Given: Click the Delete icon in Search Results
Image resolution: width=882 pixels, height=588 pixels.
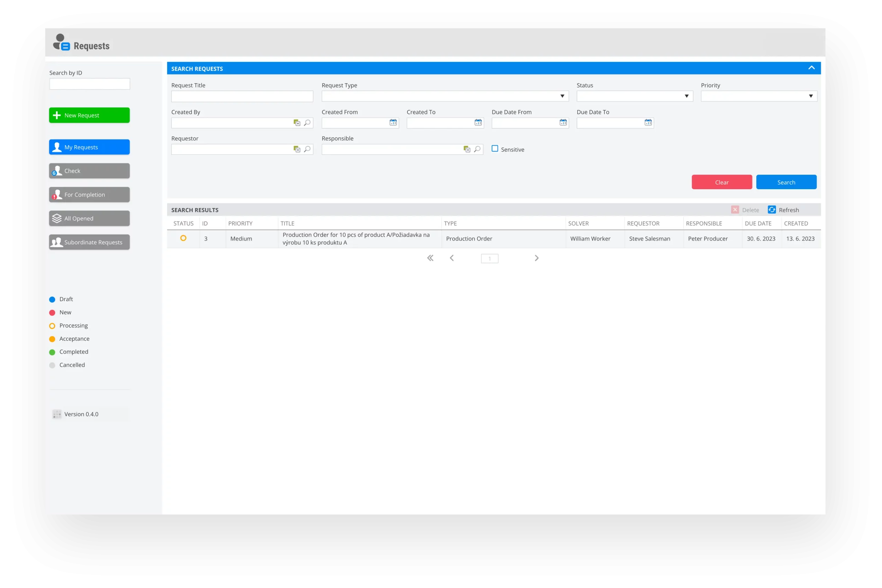Looking at the screenshot, I should 735,210.
